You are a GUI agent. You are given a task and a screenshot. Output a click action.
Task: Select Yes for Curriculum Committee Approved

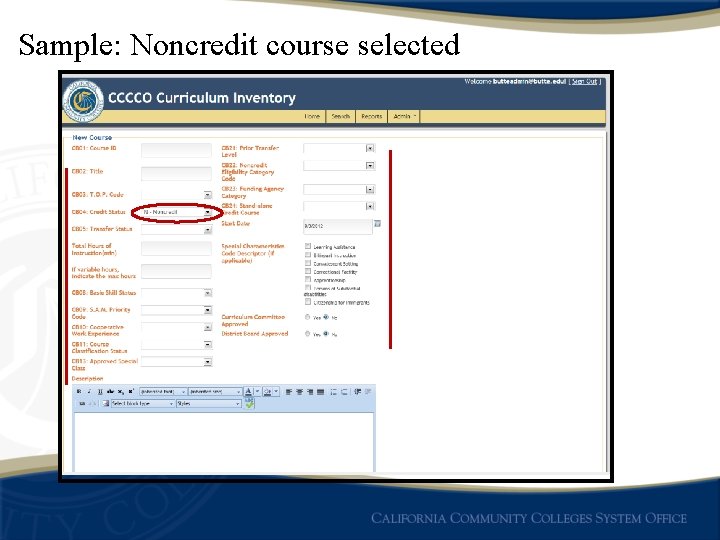click(307, 317)
